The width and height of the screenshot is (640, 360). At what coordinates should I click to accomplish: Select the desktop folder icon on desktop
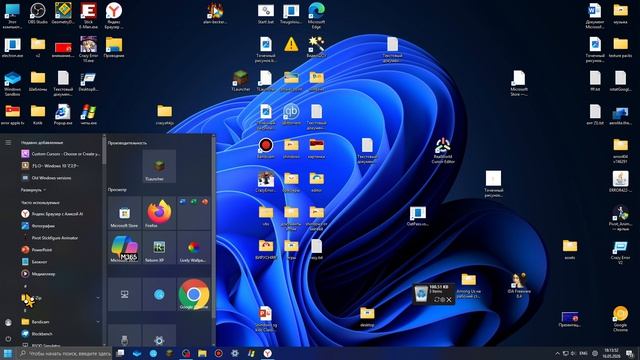pos(367,317)
